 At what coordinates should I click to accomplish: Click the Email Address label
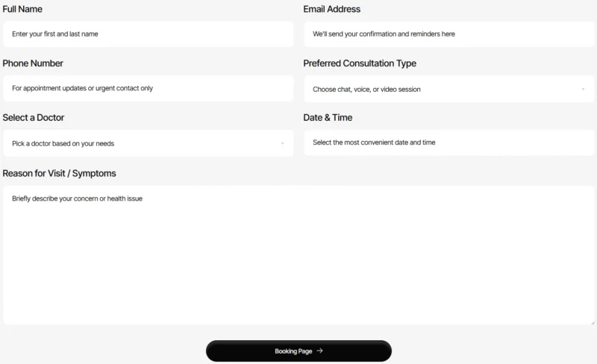point(331,9)
